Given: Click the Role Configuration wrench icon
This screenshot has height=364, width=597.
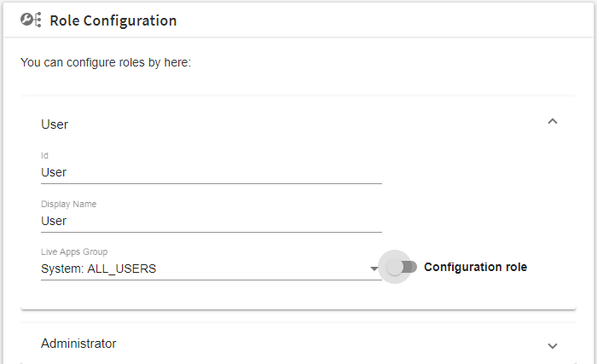Looking at the screenshot, I should [x=27, y=19].
